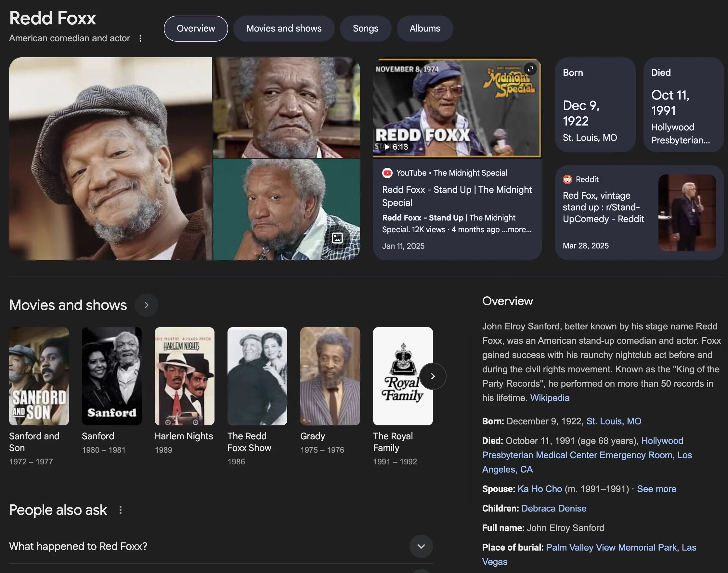Click the expand icon on the video thumbnail
This screenshot has height=573, width=728.
[x=530, y=69]
